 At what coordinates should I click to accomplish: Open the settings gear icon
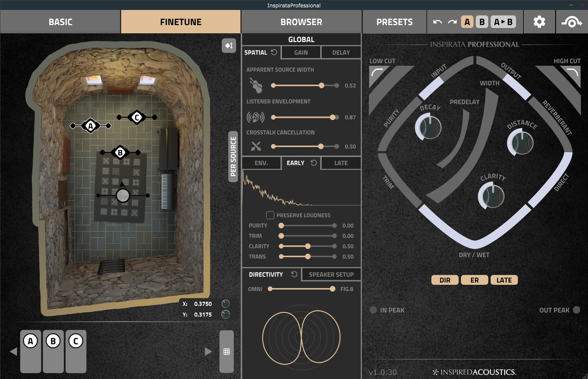[539, 22]
